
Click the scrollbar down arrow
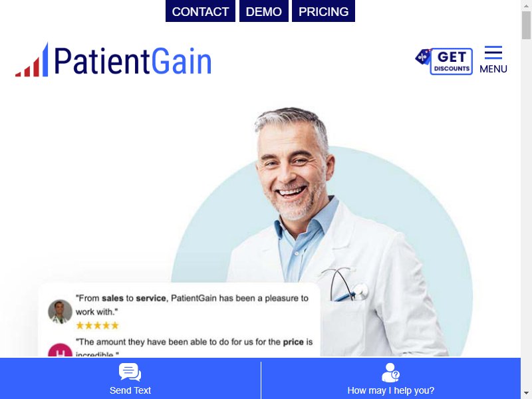(526, 394)
